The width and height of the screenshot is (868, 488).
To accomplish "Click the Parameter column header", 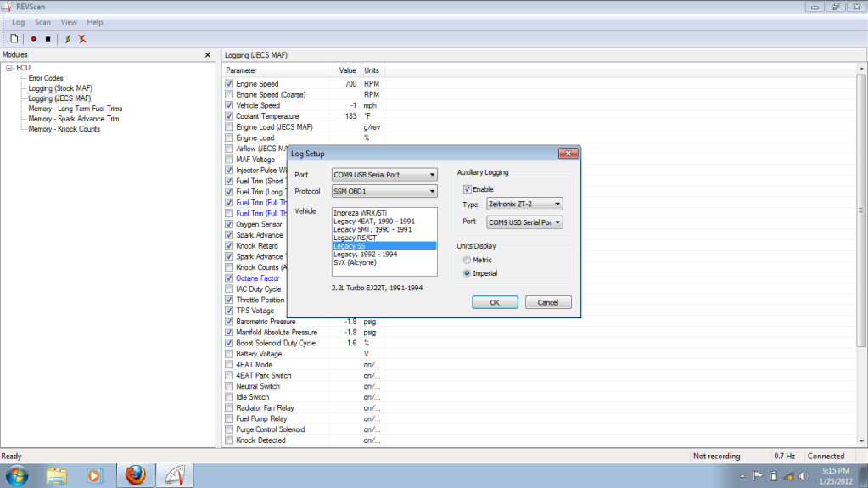I will click(x=275, y=70).
